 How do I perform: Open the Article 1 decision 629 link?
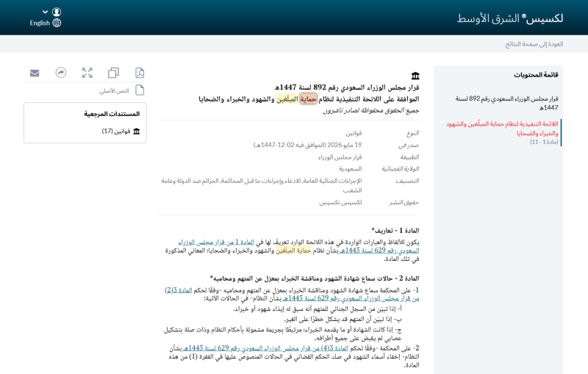(299, 246)
